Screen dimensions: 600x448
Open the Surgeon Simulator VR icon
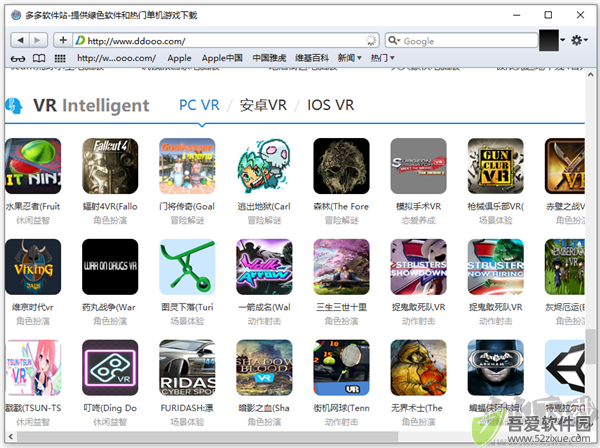419,166
